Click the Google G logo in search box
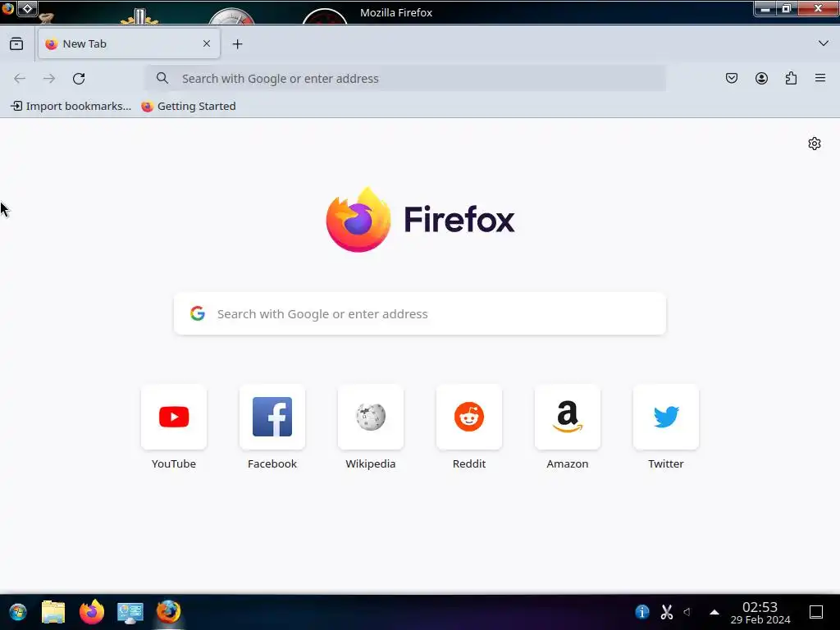Viewport: 840px width, 630px height. (198, 313)
